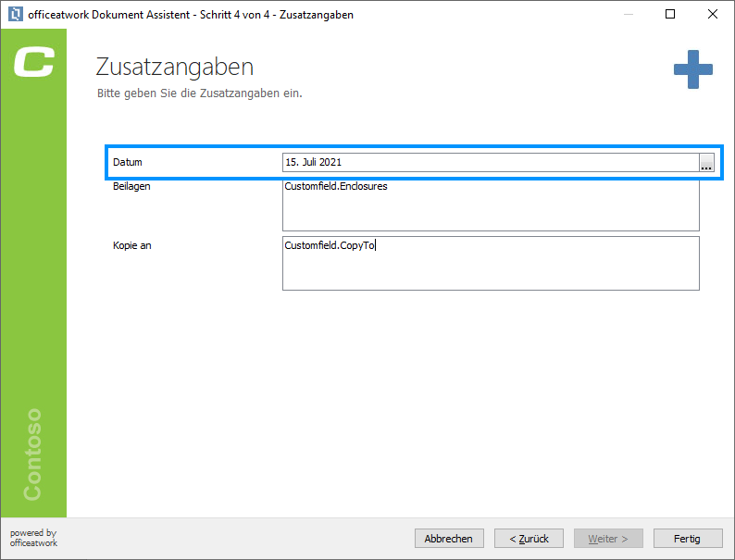This screenshot has width=735, height=560.
Task: Click the Beilagen label
Action: click(x=131, y=186)
